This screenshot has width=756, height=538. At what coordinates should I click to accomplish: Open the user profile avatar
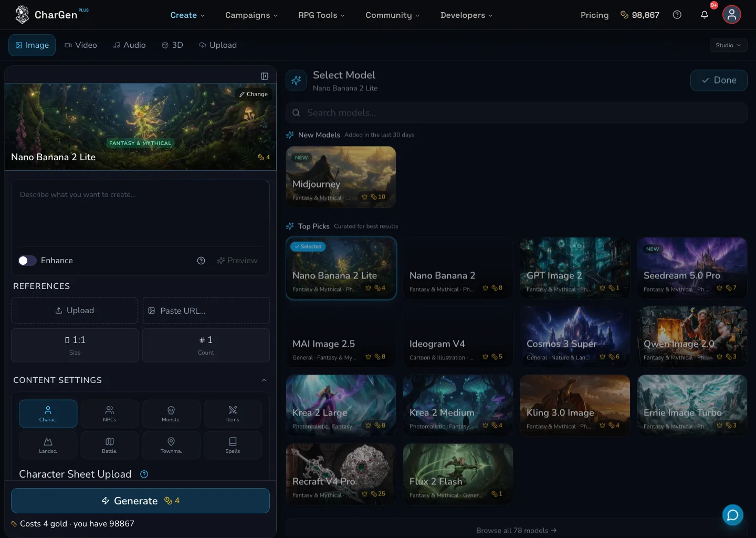tap(732, 15)
